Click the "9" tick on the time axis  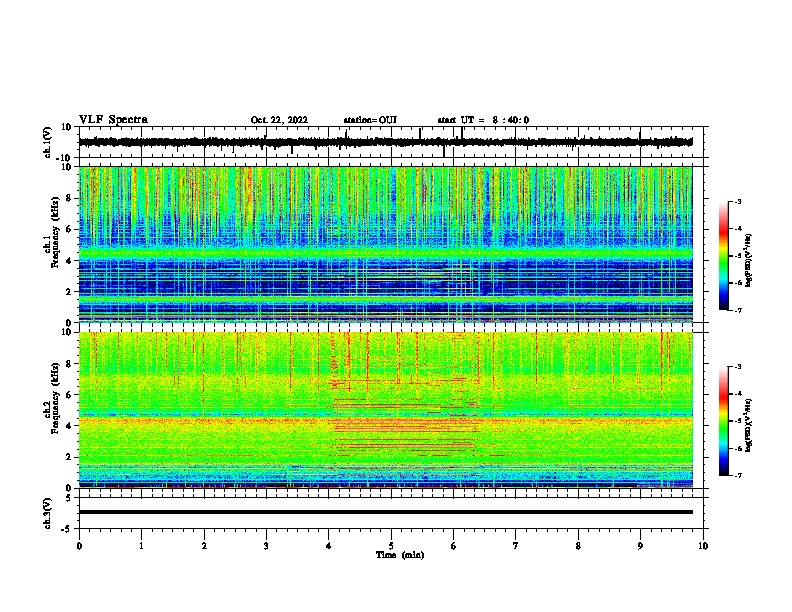point(640,546)
